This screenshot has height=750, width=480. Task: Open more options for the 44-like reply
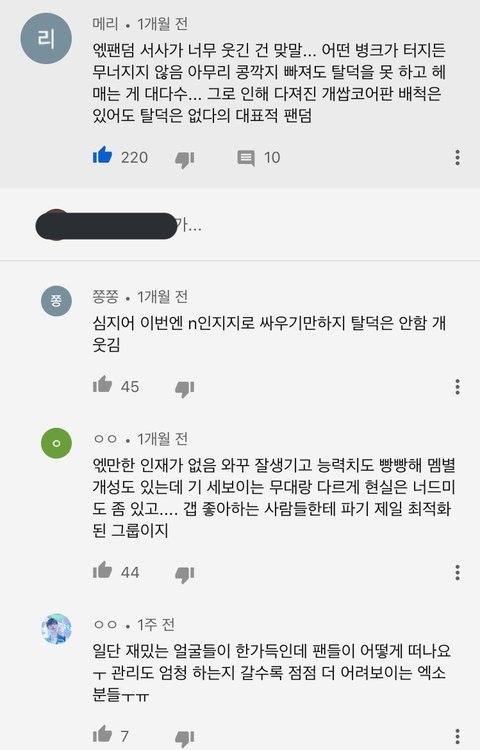click(x=458, y=572)
